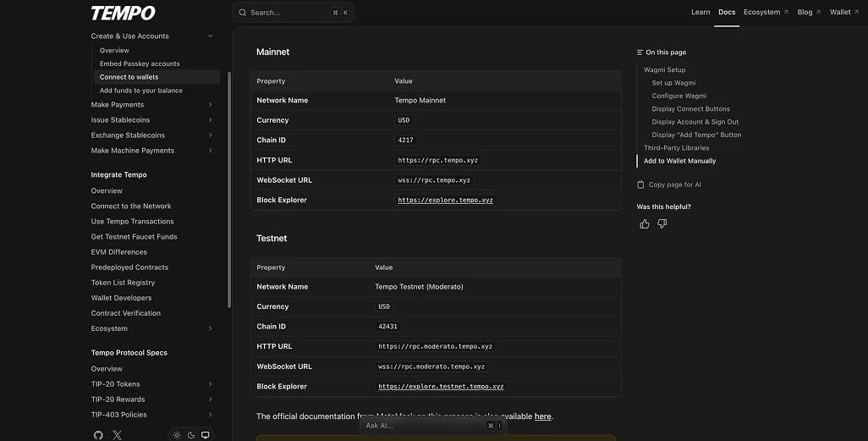
Task: Select the wss://rpc.moderato.tempo.xyz value
Action: (431, 367)
